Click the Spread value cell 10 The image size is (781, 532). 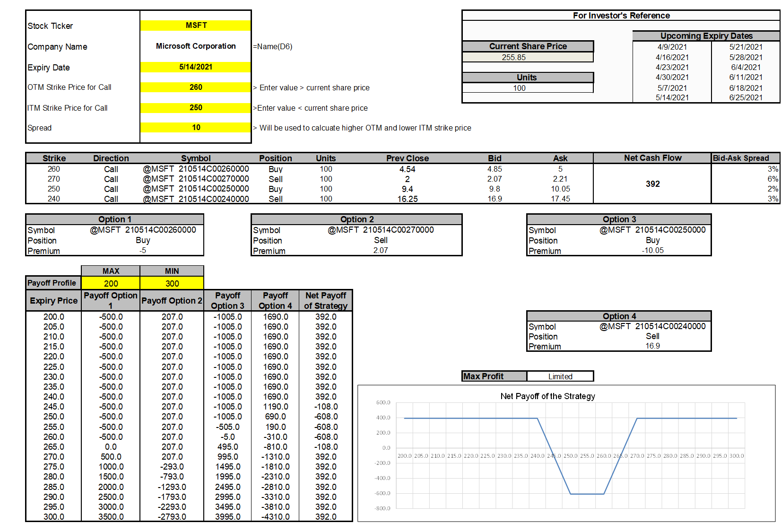click(196, 128)
